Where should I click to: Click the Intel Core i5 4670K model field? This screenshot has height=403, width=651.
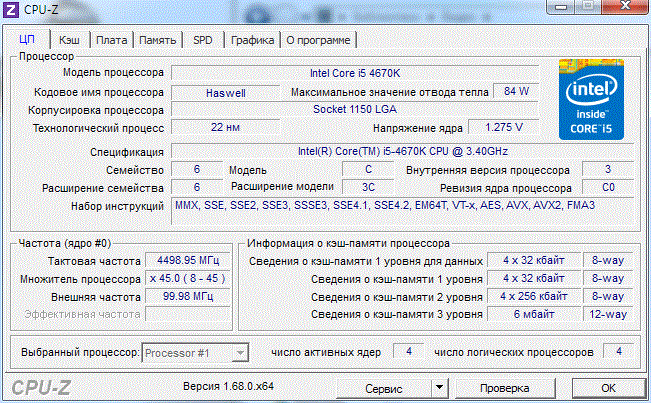(355, 73)
